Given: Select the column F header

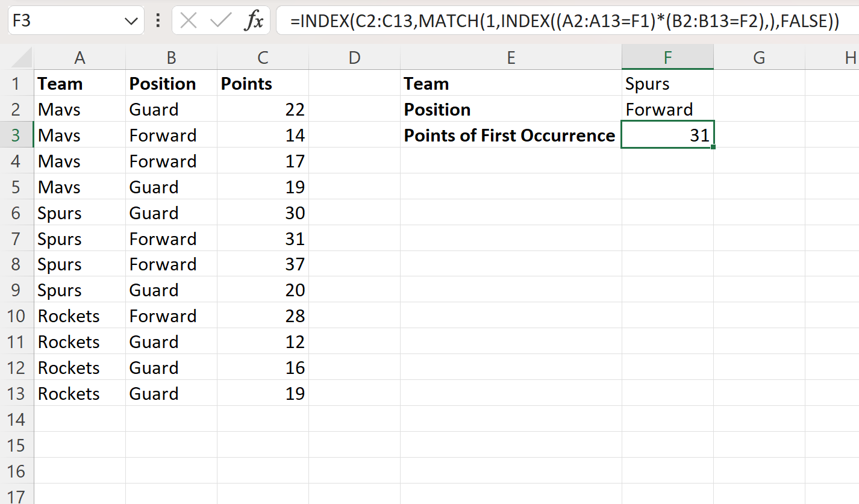Looking at the screenshot, I should [x=667, y=58].
